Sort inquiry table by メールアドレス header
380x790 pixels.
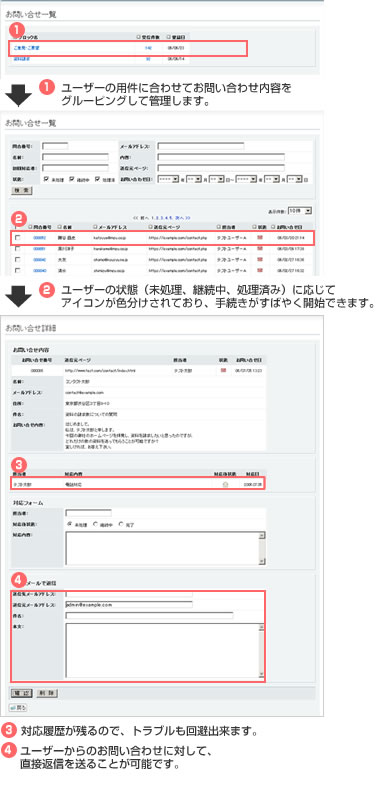click(111, 227)
